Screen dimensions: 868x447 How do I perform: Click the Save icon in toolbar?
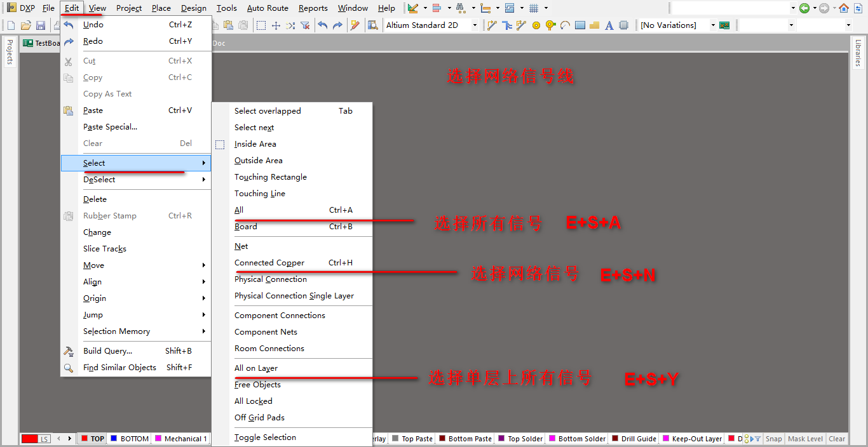click(41, 25)
